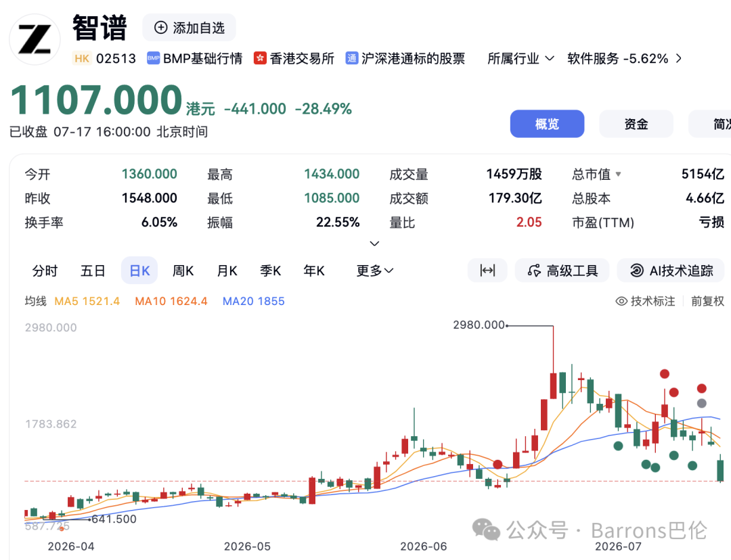Viewport: 731px width, 560px height.
Task: Open AI技术追踪 button
Action: pyautogui.click(x=671, y=271)
